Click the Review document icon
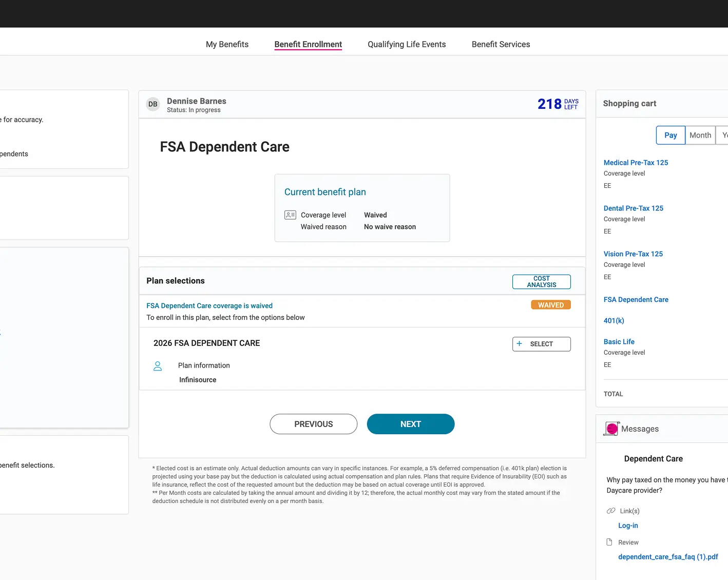Screen dimensions: 728x580 pyautogui.click(x=609, y=542)
